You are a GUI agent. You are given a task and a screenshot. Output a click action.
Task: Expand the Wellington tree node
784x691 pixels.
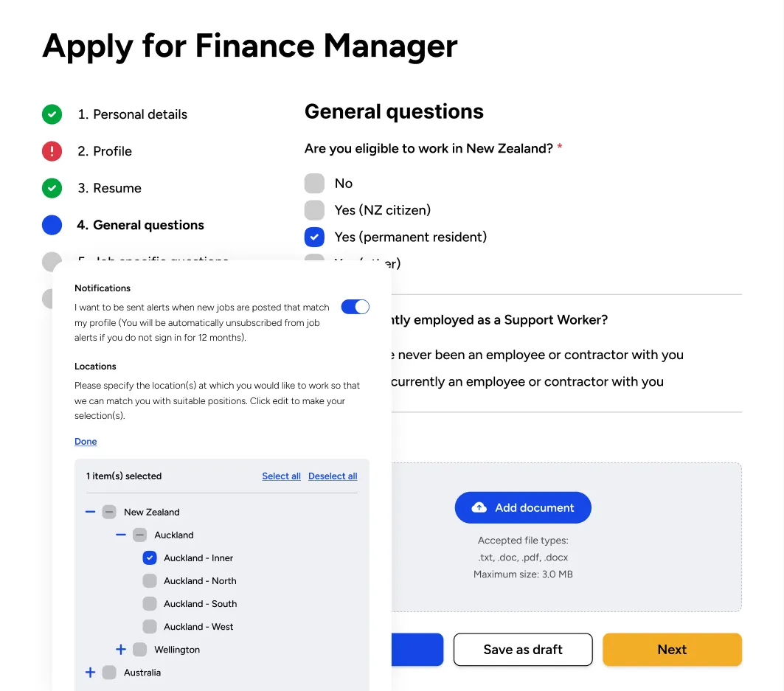(121, 650)
